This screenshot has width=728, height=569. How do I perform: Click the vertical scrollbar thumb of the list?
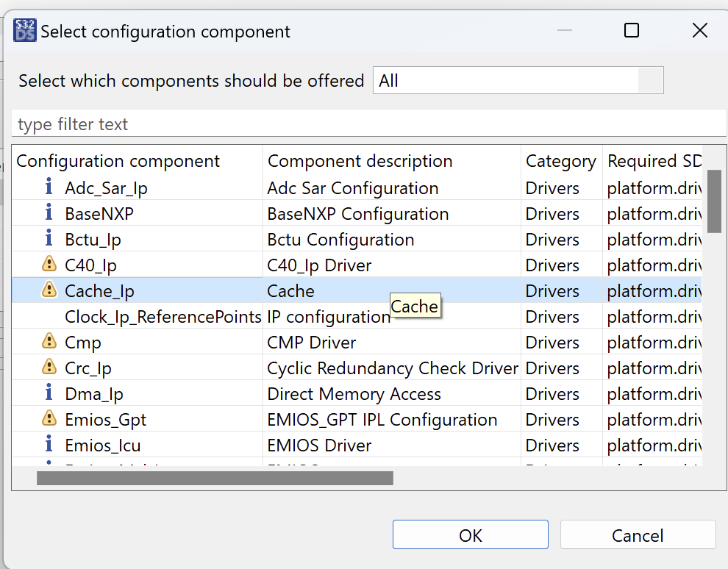pos(714,201)
